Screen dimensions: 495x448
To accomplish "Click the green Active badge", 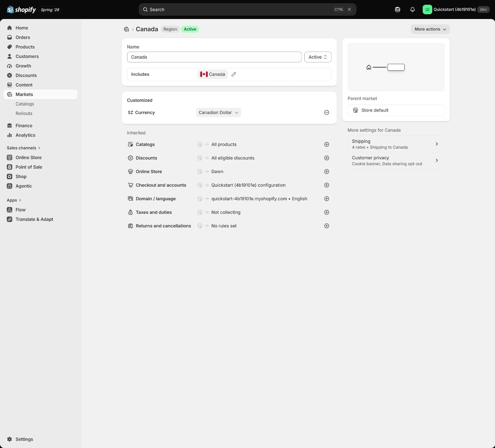I will point(190,29).
